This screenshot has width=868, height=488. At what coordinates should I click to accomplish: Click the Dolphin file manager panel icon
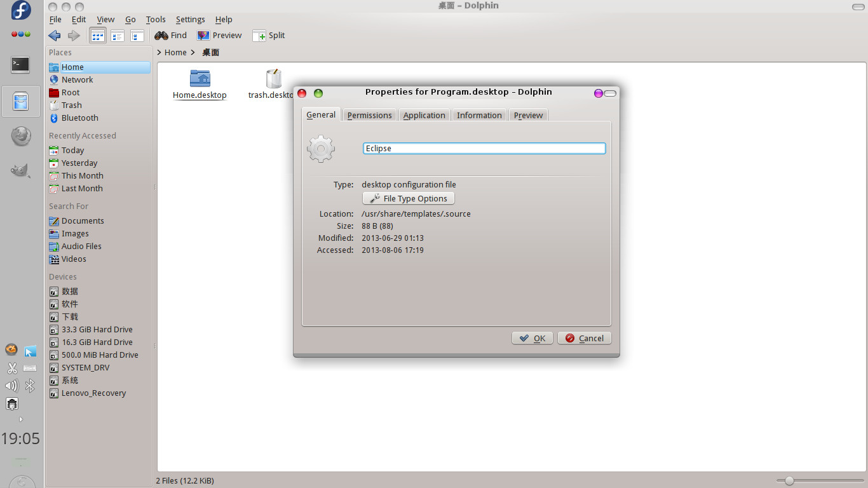point(21,101)
